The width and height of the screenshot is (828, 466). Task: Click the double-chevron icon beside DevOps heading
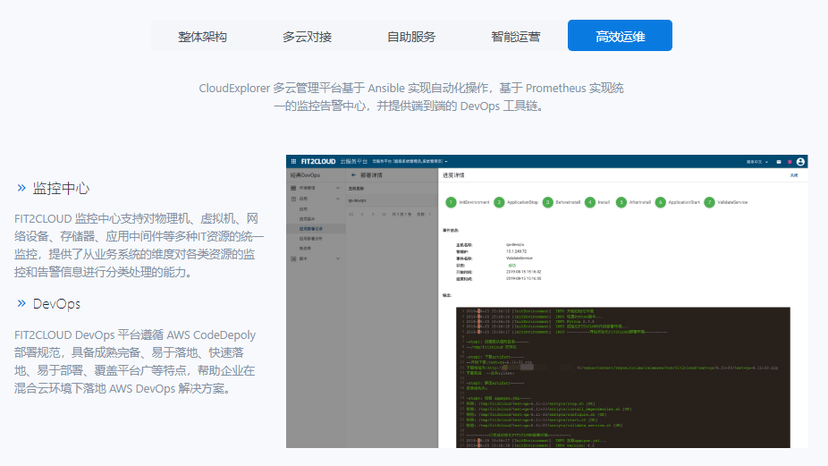tap(21, 303)
